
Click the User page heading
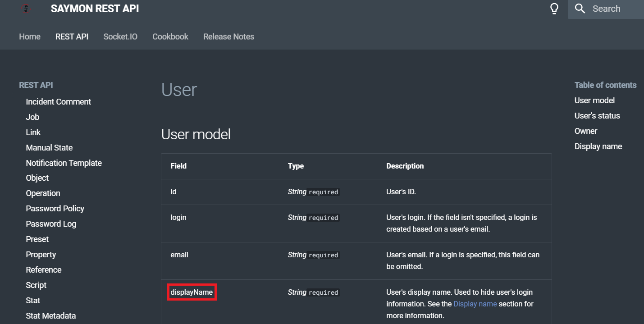point(179,90)
